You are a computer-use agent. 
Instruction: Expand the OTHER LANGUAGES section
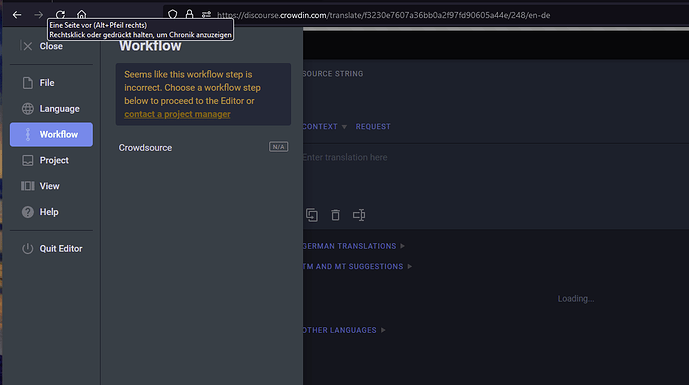pyautogui.click(x=344, y=330)
